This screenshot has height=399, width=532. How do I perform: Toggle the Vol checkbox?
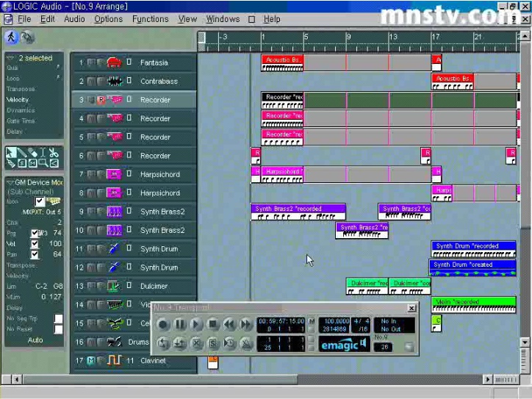click(35, 244)
